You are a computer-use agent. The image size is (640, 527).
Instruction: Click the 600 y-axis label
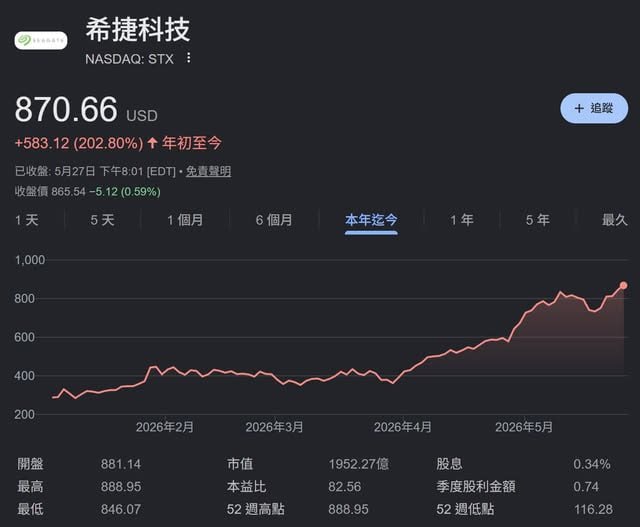click(x=24, y=338)
